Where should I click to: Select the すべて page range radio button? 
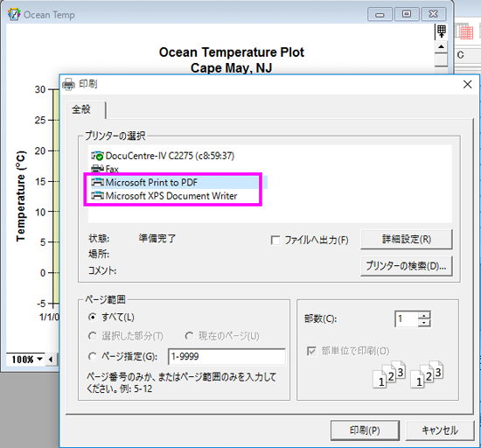(x=92, y=317)
